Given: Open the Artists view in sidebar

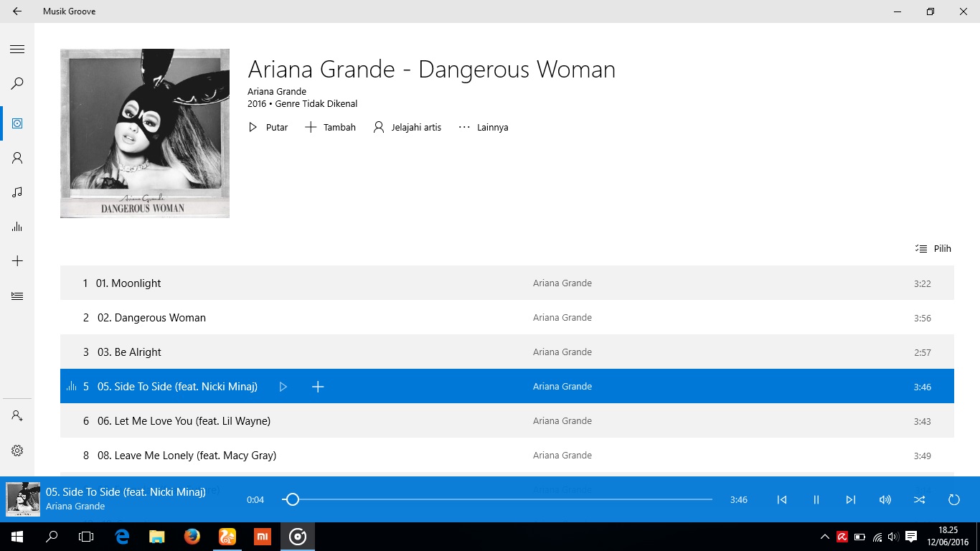Looking at the screenshot, I should (17, 158).
